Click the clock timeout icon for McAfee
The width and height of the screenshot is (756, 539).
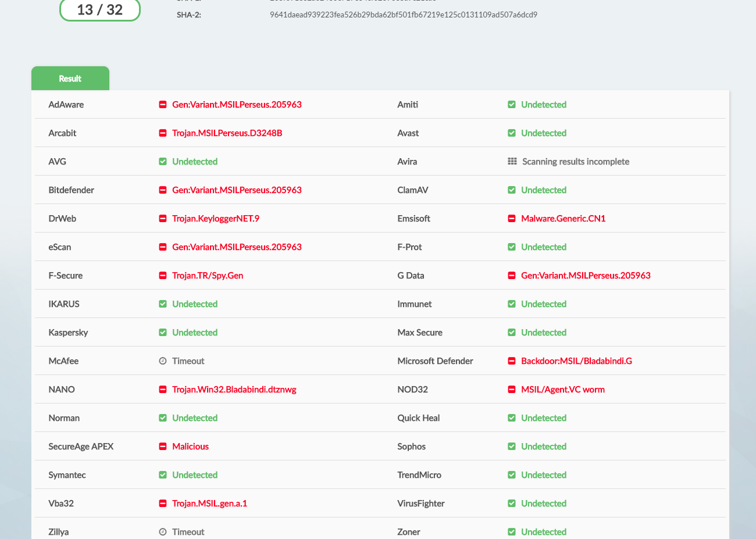point(163,361)
